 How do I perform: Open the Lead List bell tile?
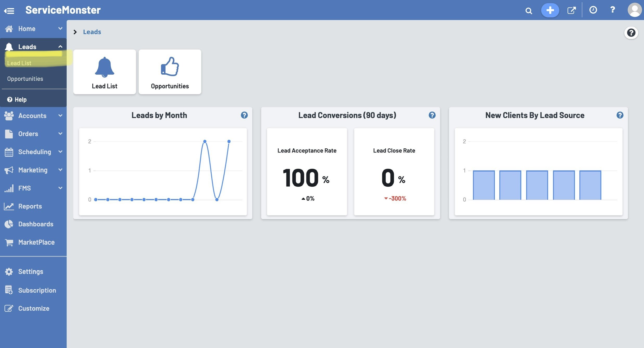104,72
